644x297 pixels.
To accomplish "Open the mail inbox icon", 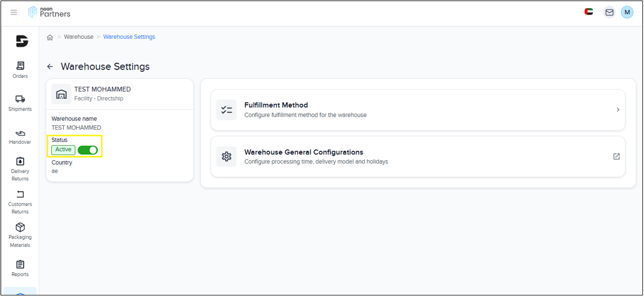I will (609, 12).
